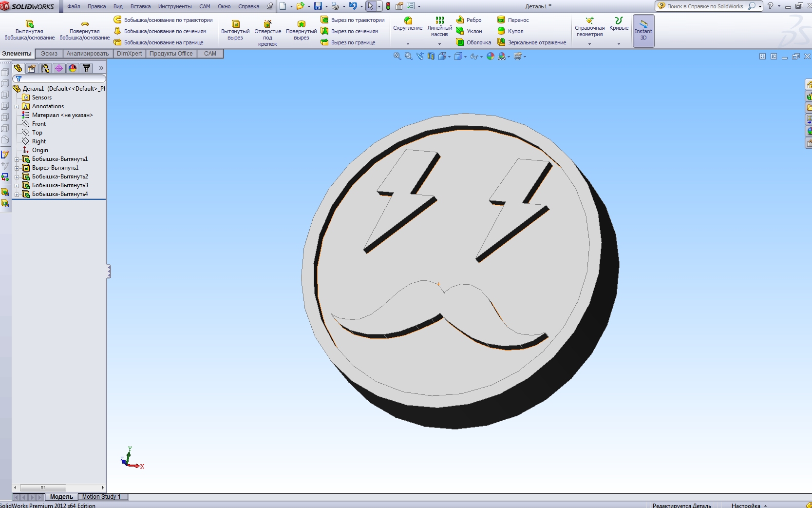Screen dimensions: 812x508
Task: Open the Справка menu
Action: (248, 6)
